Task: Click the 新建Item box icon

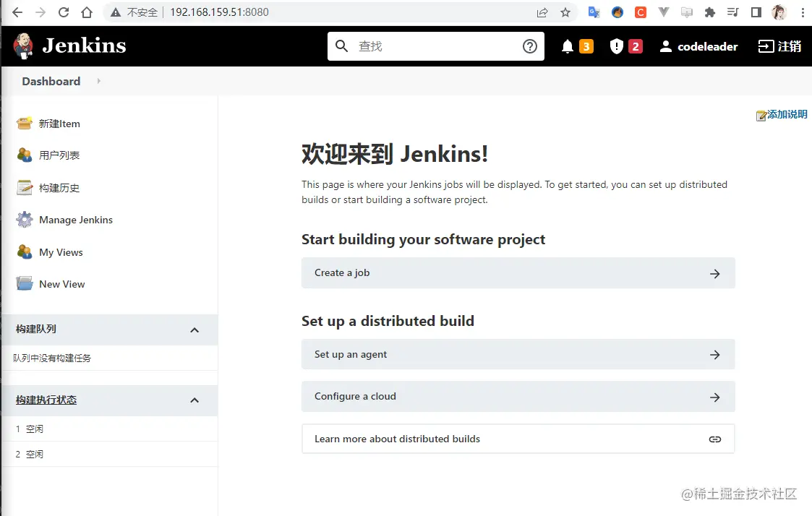Action: click(x=25, y=123)
